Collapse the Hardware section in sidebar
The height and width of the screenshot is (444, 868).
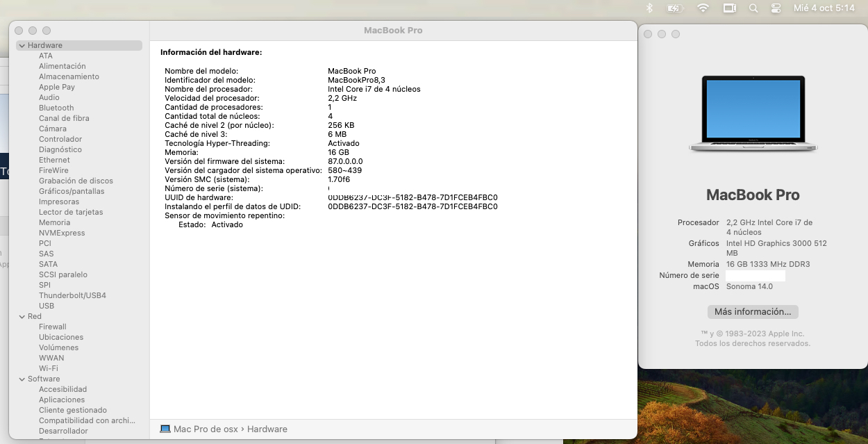[x=22, y=45]
